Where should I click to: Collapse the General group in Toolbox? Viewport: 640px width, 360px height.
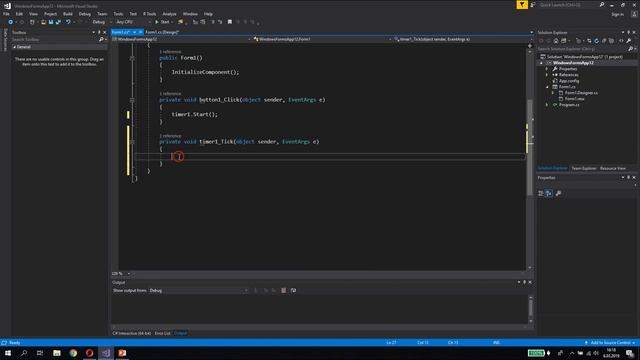pyautogui.click(x=14, y=47)
